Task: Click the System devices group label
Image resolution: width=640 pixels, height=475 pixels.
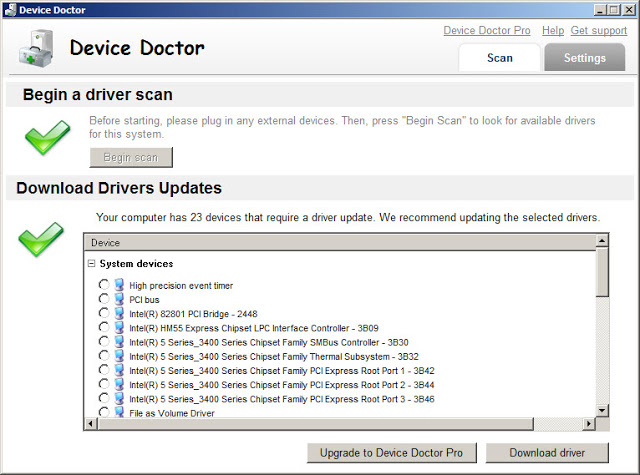Action: point(136,264)
